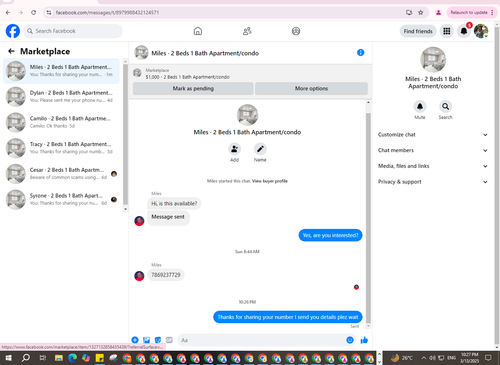Click the 7869237729 message bubble
The width and height of the screenshot is (500, 365).
coord(166,275)
